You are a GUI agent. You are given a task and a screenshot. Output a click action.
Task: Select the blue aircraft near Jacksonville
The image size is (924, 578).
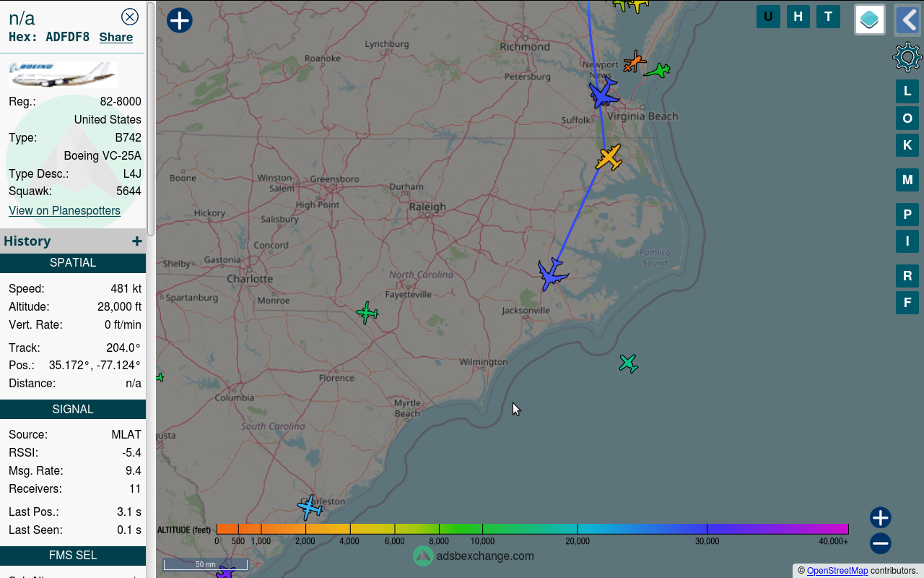tap(552, 274)
